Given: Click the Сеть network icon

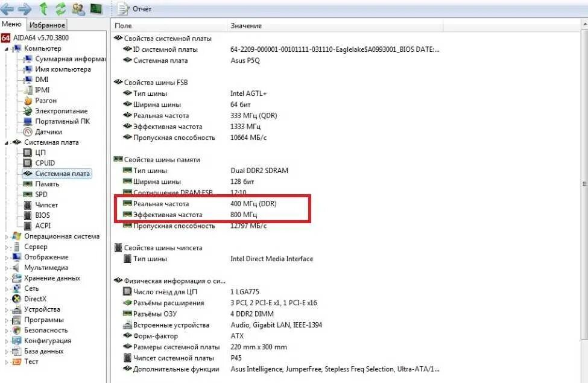Looking at the screenshot, I should 16,288.
